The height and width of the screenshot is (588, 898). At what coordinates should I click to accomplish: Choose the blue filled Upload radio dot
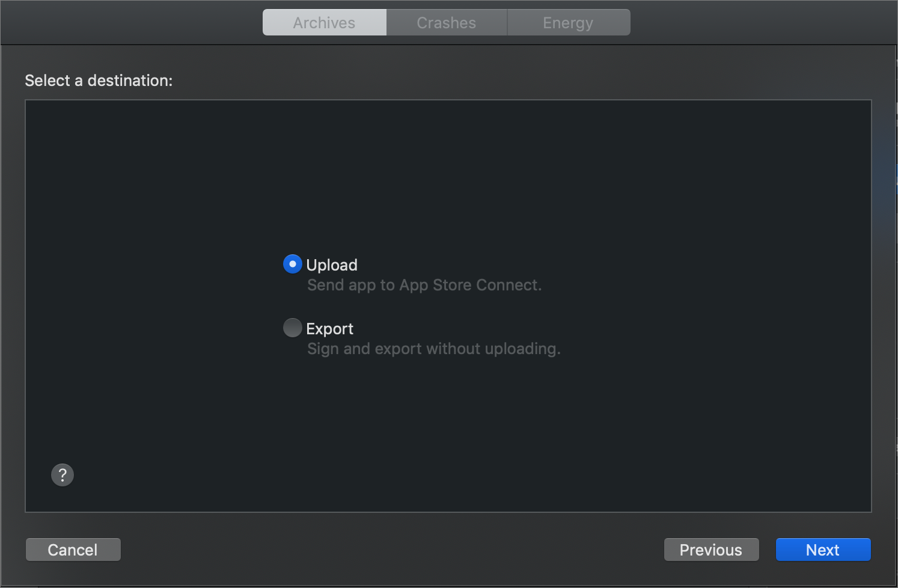(x=293, y=264)
